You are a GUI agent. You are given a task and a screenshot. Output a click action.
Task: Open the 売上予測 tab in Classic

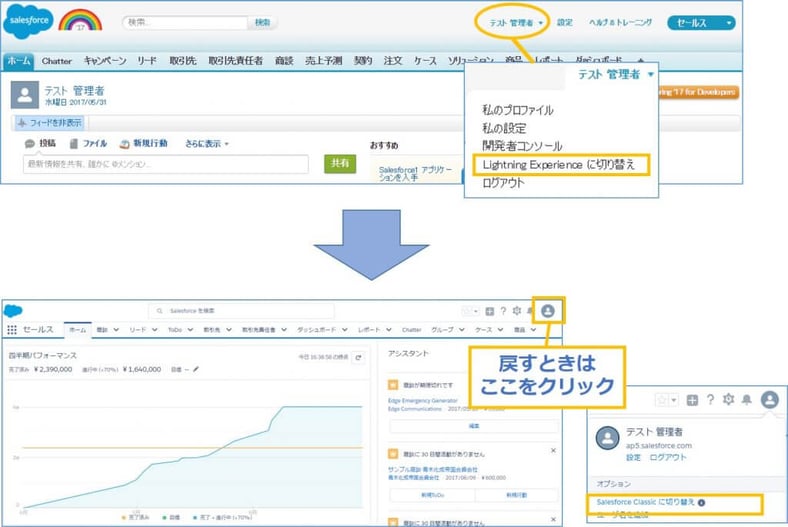tap(324, 61)
